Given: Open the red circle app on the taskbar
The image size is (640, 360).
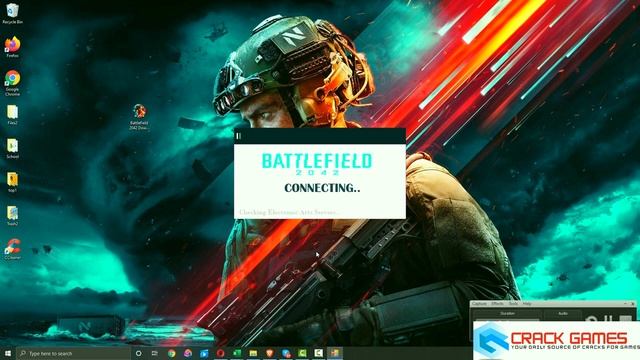Looking at the screenshot, I should pyautogui.click(x=220, y=353).
